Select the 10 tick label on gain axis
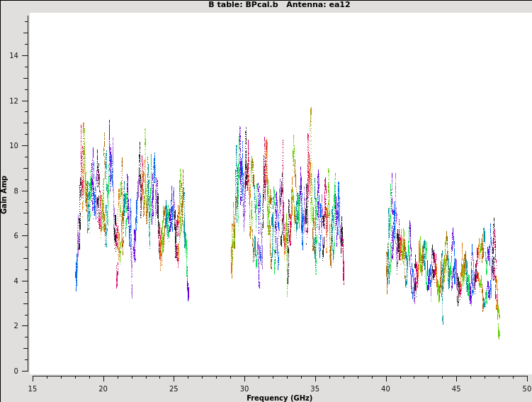 pos(15,146)
